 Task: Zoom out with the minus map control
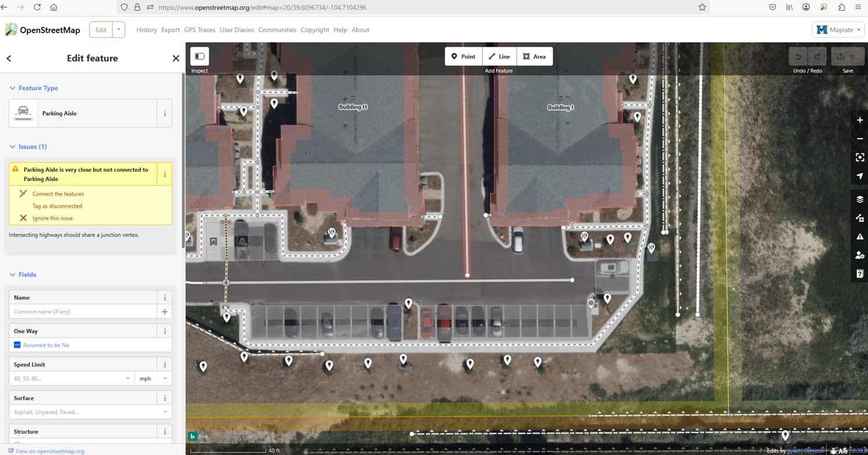[x=859, y=138]
